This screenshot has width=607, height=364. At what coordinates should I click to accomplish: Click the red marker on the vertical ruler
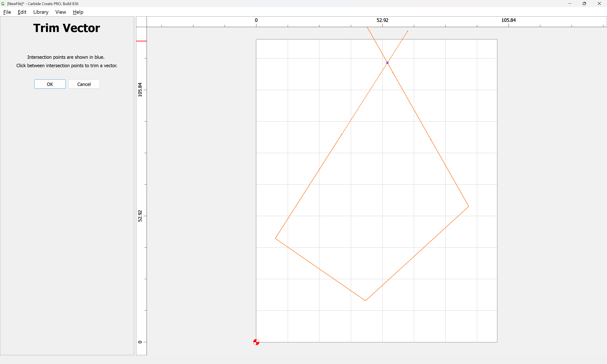coord(141,41)
